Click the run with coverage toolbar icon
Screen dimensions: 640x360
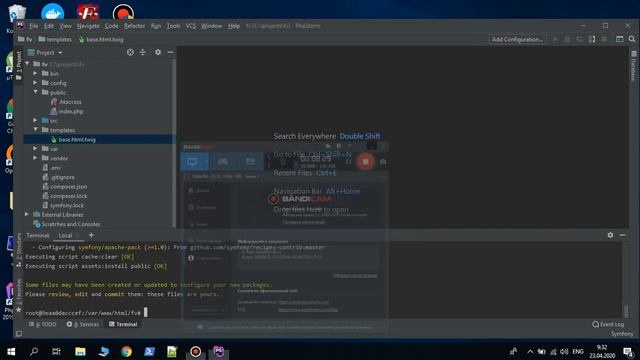click(580, 39)
